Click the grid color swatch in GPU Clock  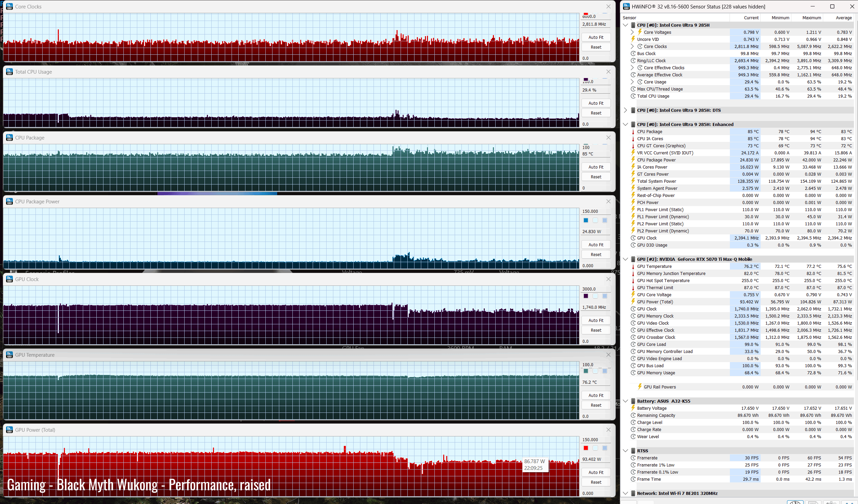click(605, 296)
